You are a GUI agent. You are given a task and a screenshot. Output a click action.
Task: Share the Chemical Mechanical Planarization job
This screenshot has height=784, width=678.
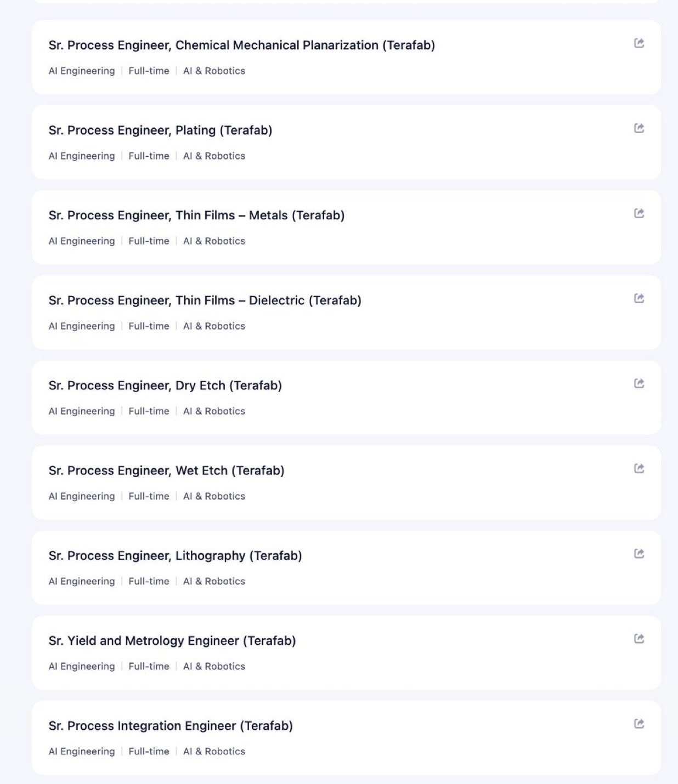(x=639, y=43)
